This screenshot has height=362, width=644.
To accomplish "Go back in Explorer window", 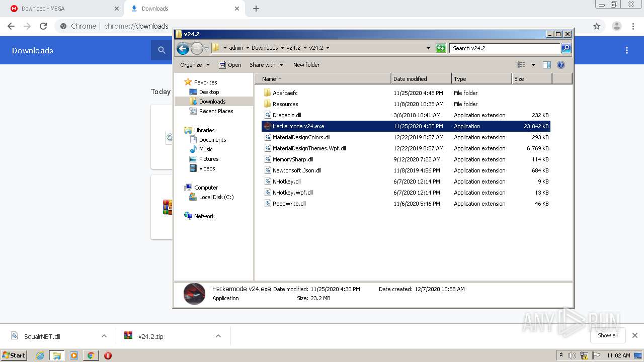I will (183, 48).
